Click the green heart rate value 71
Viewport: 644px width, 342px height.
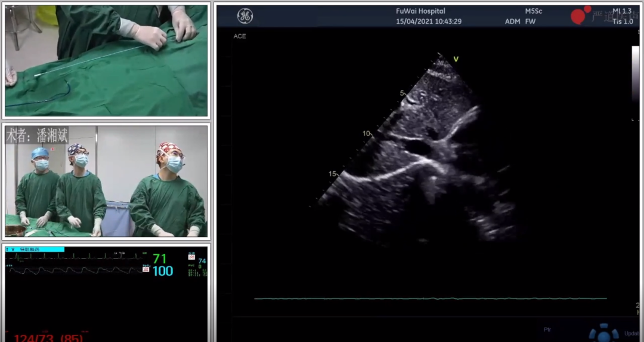pyautogui.click(x=159, y=259)
